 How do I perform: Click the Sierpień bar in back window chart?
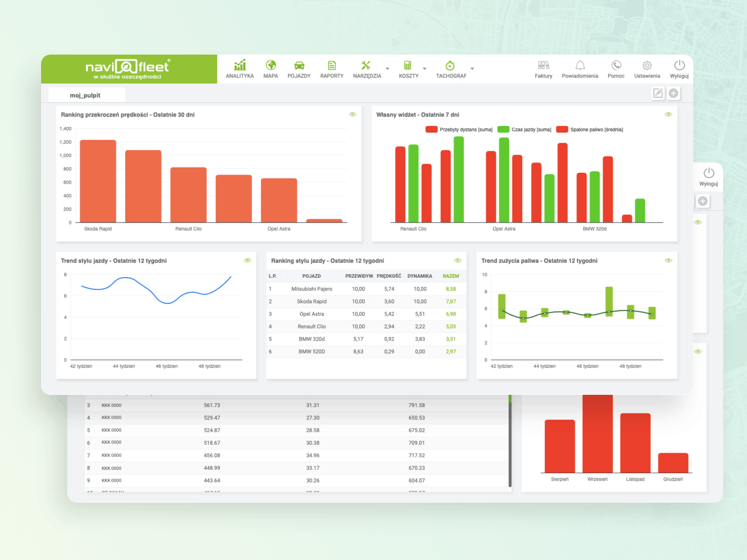coord(560,446)
